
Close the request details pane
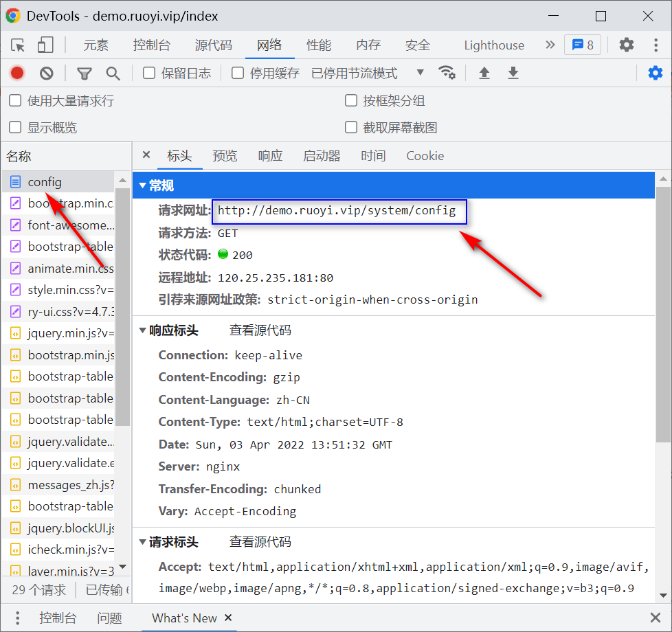pyautogui.click(x=146, y=155)
